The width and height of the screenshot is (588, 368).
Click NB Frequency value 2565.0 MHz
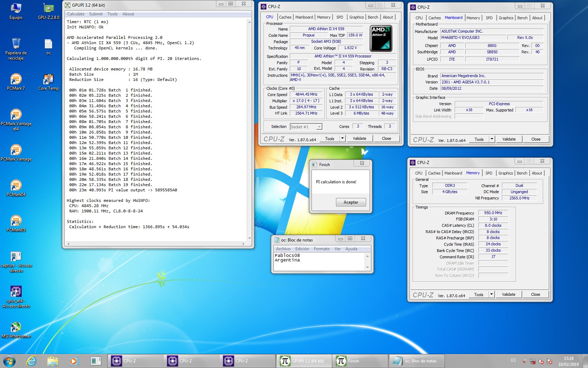pyautogui.click(x=519, y=198)
